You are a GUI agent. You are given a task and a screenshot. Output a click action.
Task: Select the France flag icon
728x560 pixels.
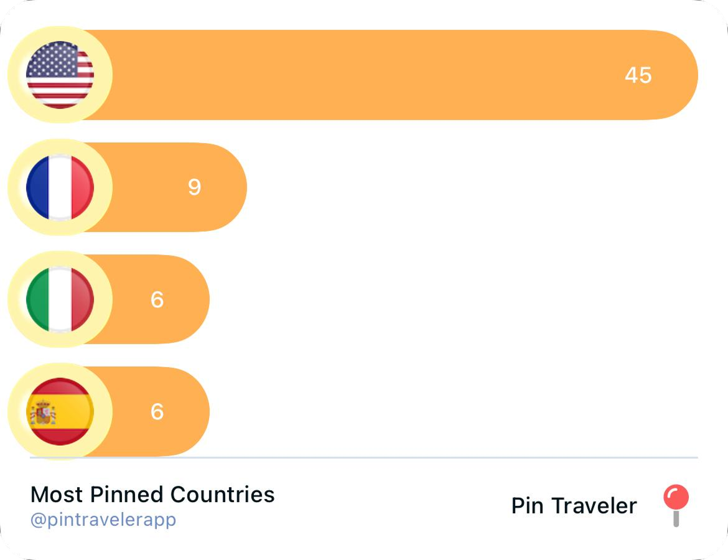pyautogui.click(x=60, y=187)
